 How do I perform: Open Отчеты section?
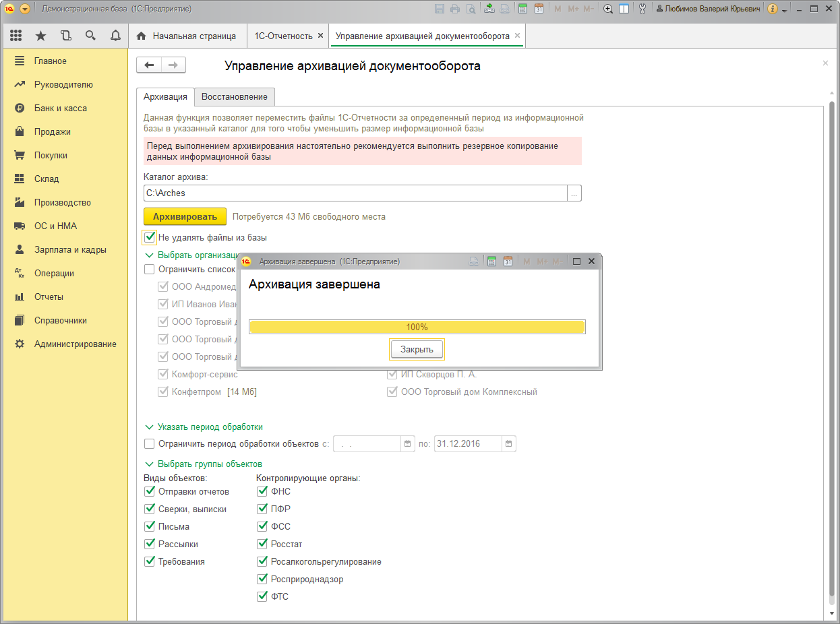pyautogui.click(x=49, y=297)
